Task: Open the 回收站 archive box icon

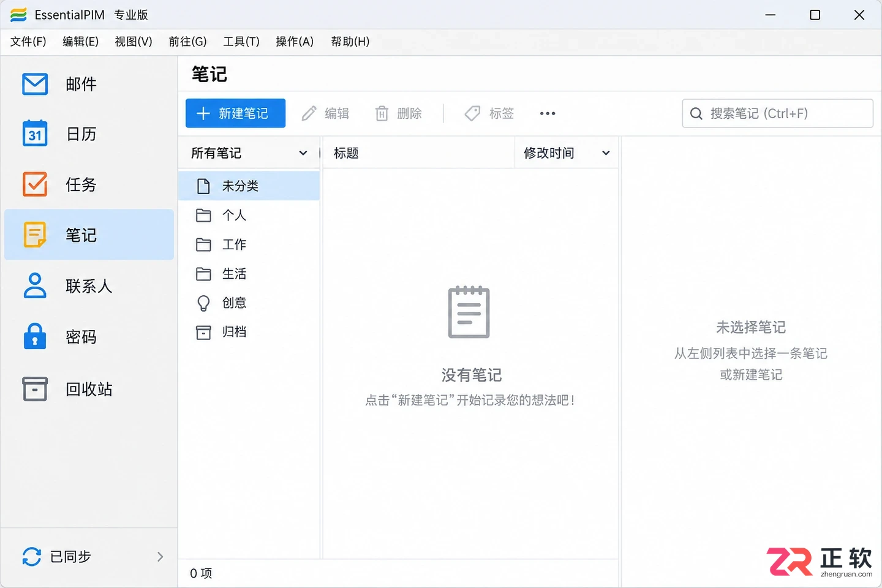Action: pos(35,388)
